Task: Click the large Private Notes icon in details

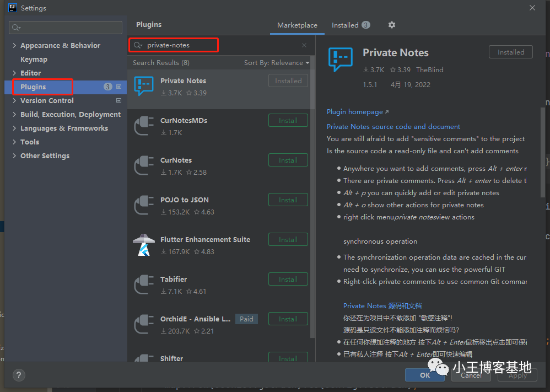Action: [x=340, y=60]
